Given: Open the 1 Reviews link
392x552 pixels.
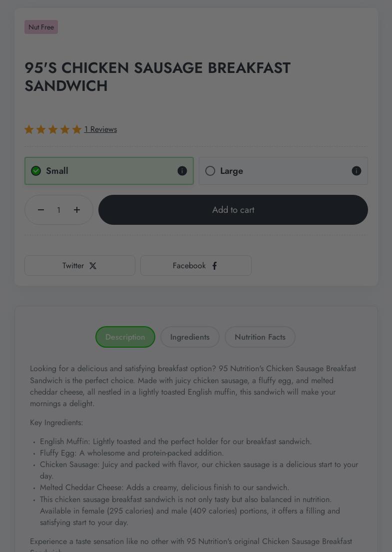Looking at the screenshot, I should [100, 129].
